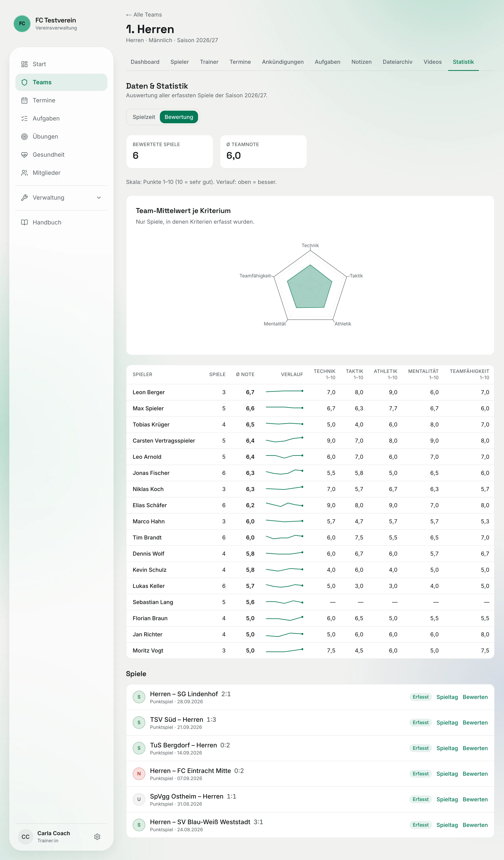Open the Dashboard tab
Viewport: 504px width, 860px height.
coord(145,62)
